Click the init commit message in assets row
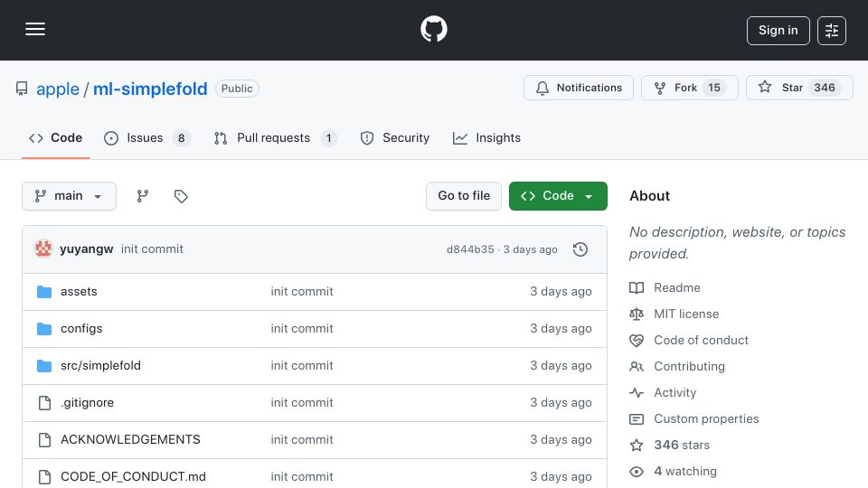 pos(302,292)
